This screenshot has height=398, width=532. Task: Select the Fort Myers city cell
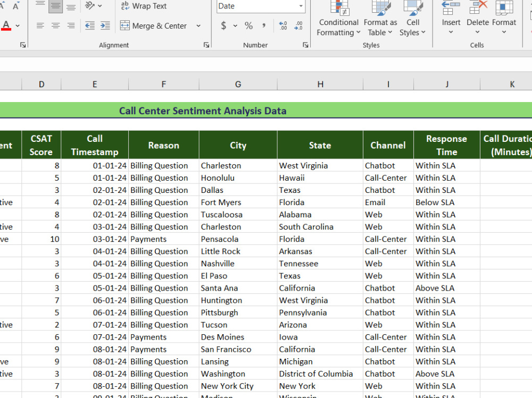point(238,202)
